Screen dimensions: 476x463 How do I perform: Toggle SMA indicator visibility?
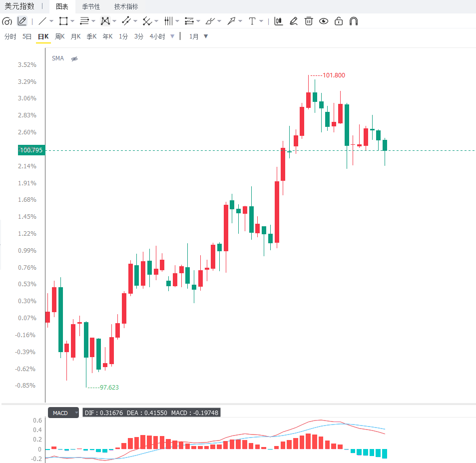click(x=74, y=59)
